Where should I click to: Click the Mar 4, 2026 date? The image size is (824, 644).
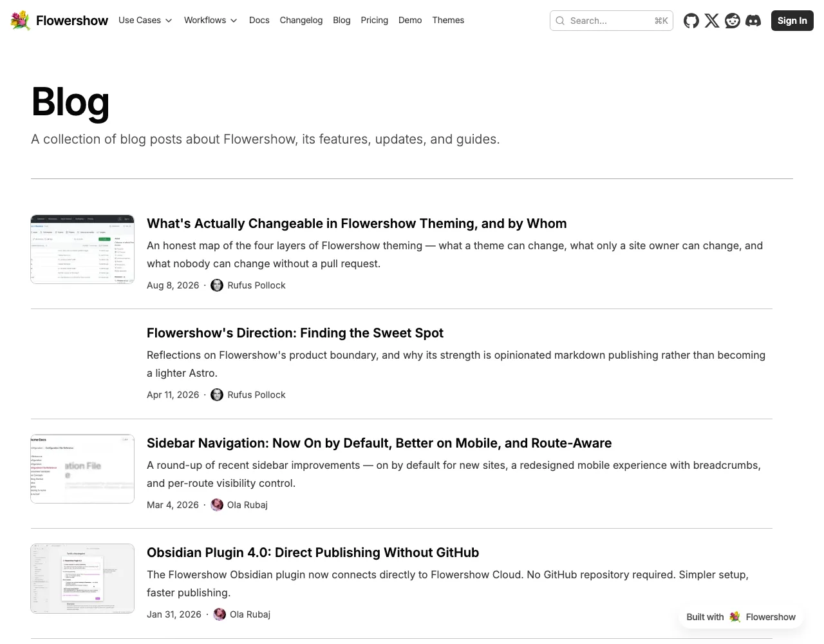point(173,505)
